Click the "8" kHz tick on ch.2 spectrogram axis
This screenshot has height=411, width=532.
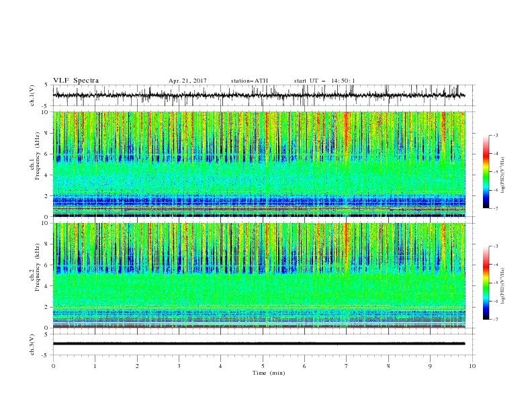[48, 244]
